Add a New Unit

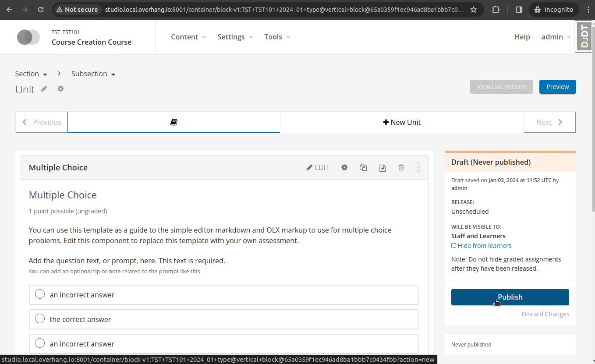click(402, 122)
